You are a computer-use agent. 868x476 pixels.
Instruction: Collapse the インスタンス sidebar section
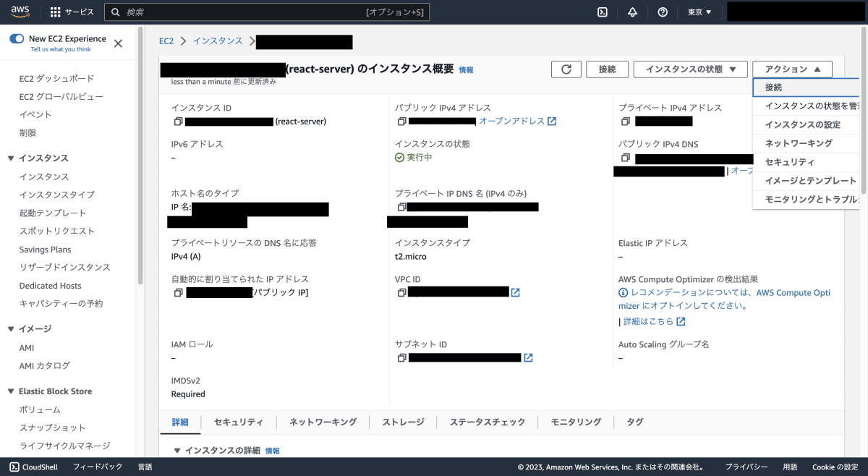11,158
